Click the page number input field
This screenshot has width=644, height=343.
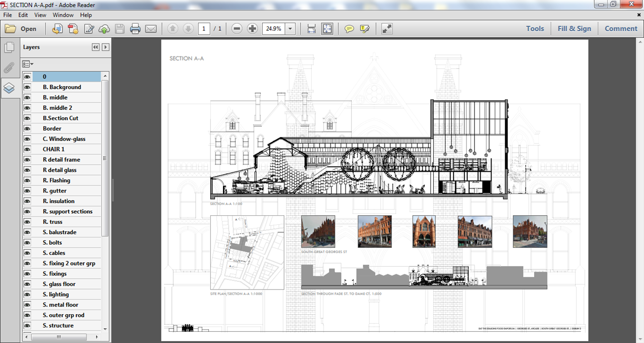click(x=204, y=29)
